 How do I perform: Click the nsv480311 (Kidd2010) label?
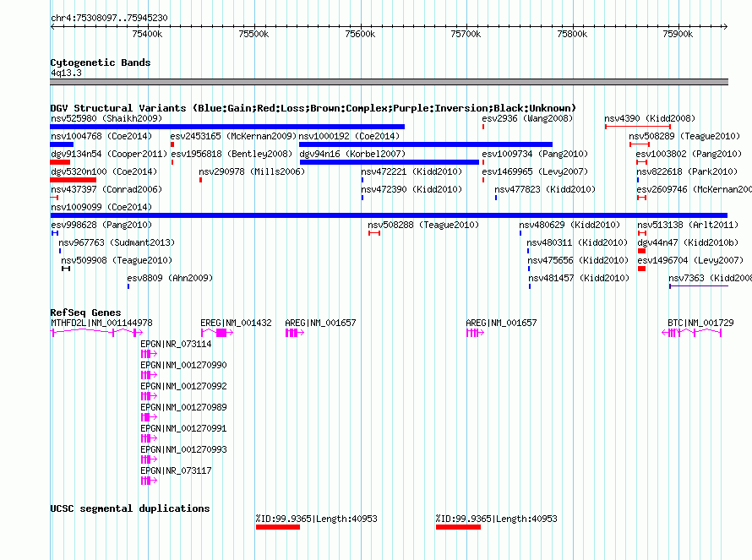577,242
